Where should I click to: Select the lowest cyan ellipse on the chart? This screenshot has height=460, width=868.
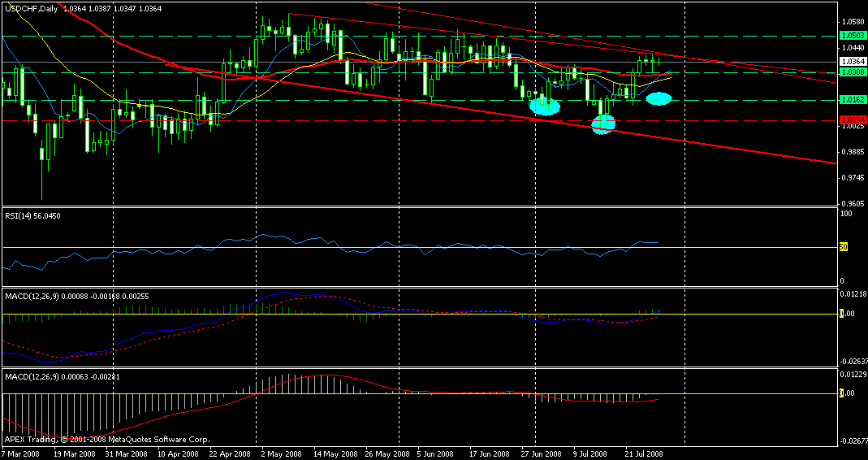603,124
